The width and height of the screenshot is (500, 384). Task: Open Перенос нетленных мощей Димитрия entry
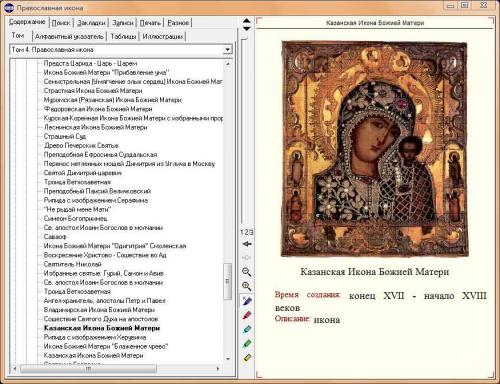pos(129,164)
